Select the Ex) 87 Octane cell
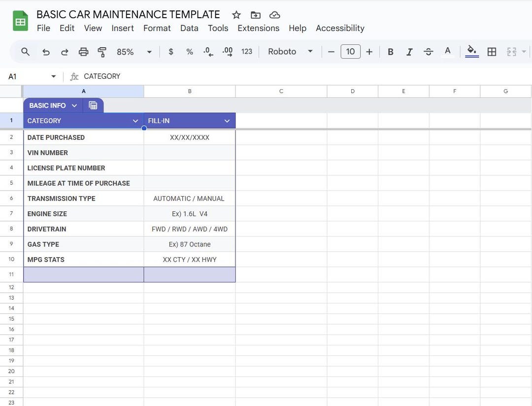 coord(190,244)
